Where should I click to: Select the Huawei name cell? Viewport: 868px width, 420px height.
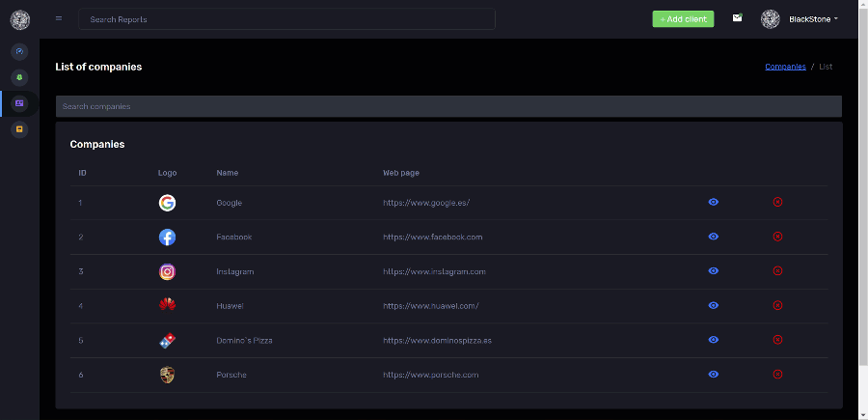tap(230, 306)
